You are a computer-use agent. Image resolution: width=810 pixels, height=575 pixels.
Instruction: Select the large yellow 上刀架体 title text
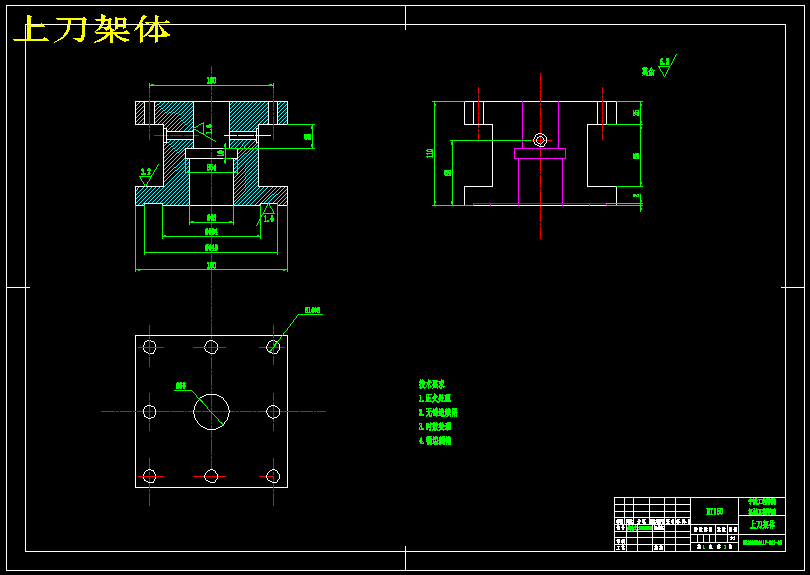pos(92,29)
